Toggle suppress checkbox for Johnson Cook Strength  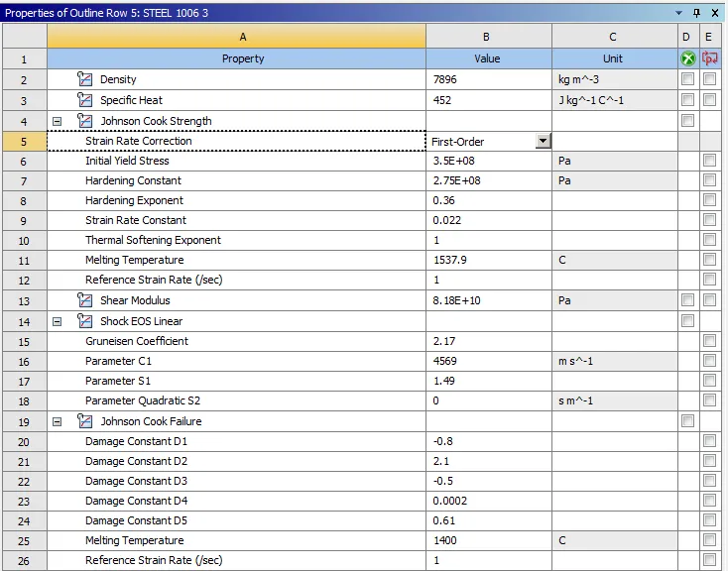click(687, 121)
